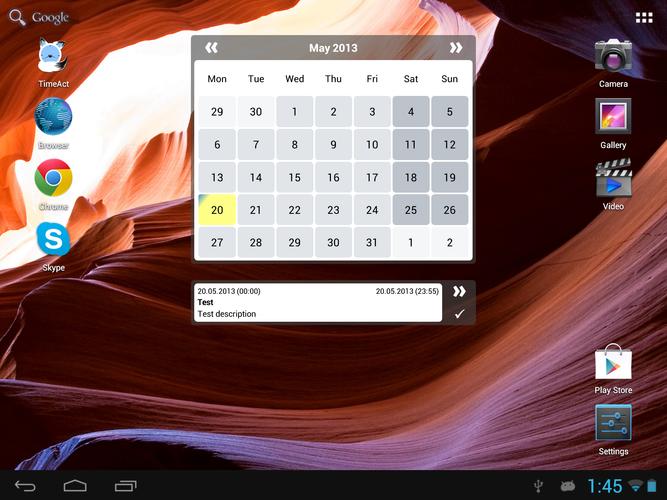Tap the USB connection status icon
This screenshot has height=500, width=667.
pyautogui.click(x=539, y=486)
